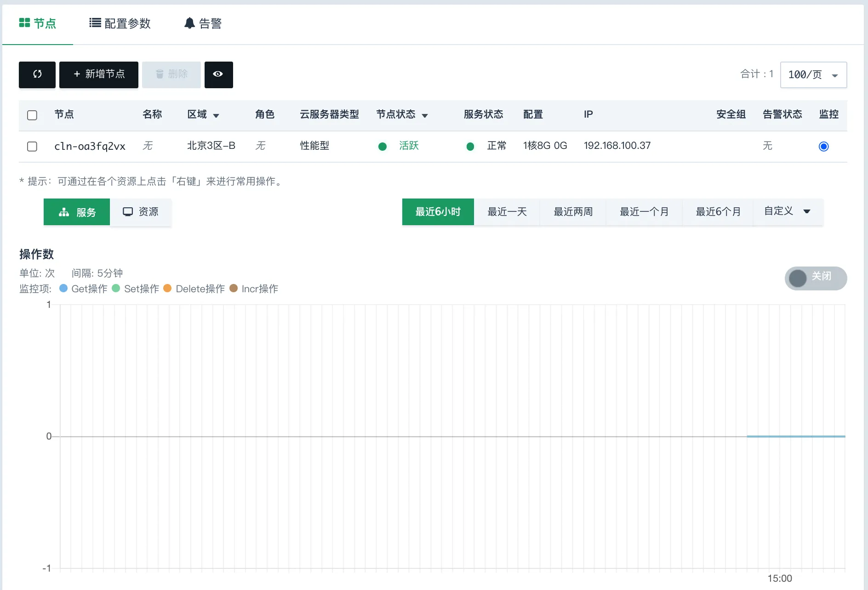868x590 pixels.
Task: Select the 服务 monitoring tab
Action: point(77,212)
